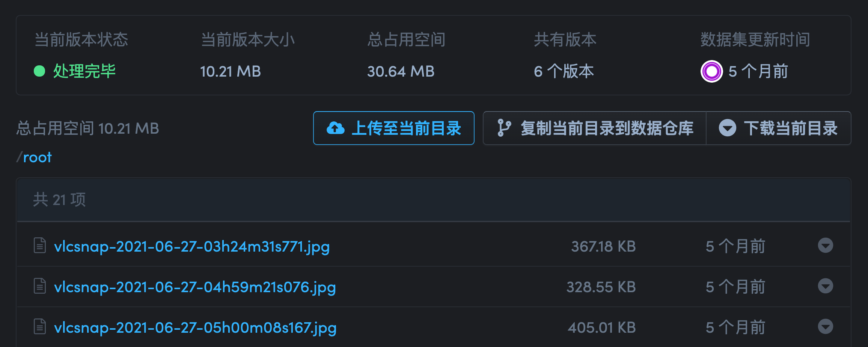Open vlcsnap-2021-06-27-03h24m31s771.jpg file link

coord(192,247)
